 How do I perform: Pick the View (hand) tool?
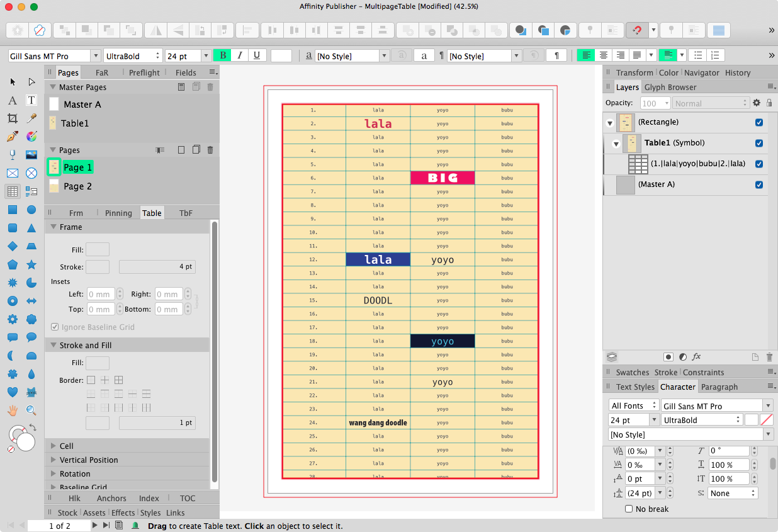[13, 410]
